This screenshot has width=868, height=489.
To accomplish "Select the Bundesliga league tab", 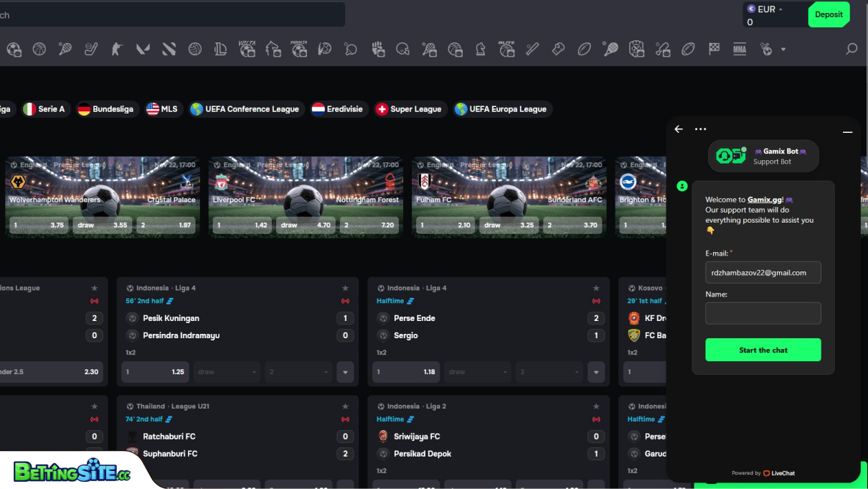I will (x=105, y=109).
